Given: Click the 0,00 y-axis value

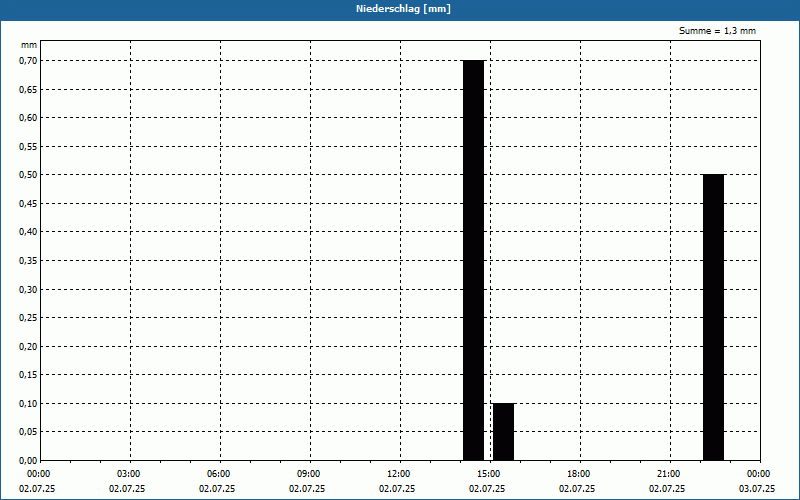Looking at the screenshot, I should (28, 461).
